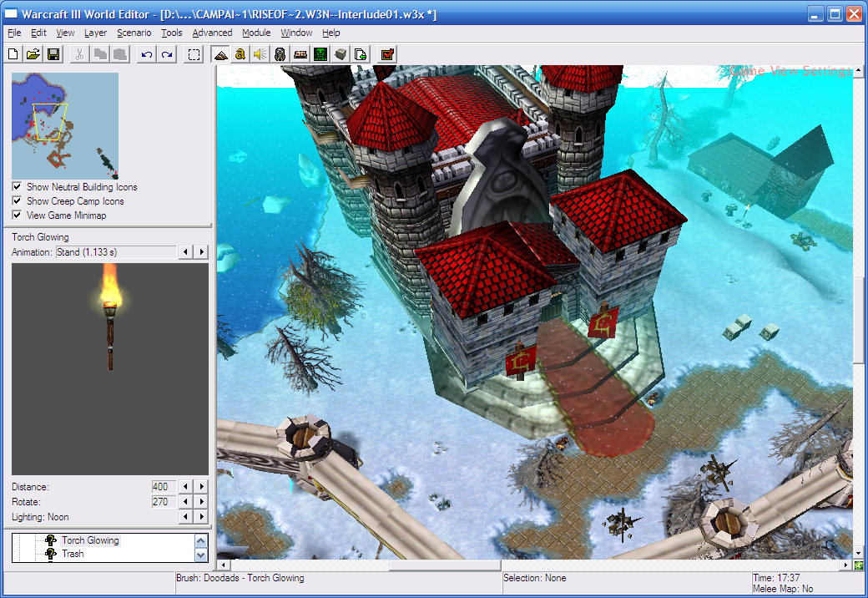868x598 pixels.
Task: Decrease Rotate value with left arrow
Action: point(185,502)
